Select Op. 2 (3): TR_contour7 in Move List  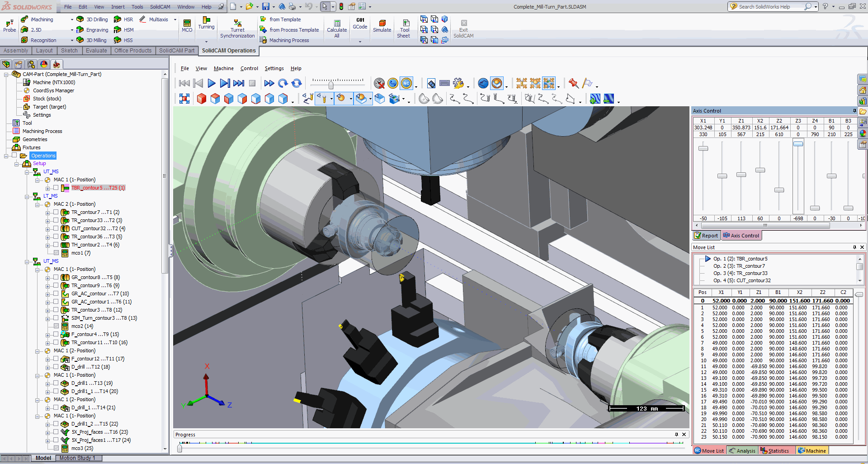coord(739,266)
